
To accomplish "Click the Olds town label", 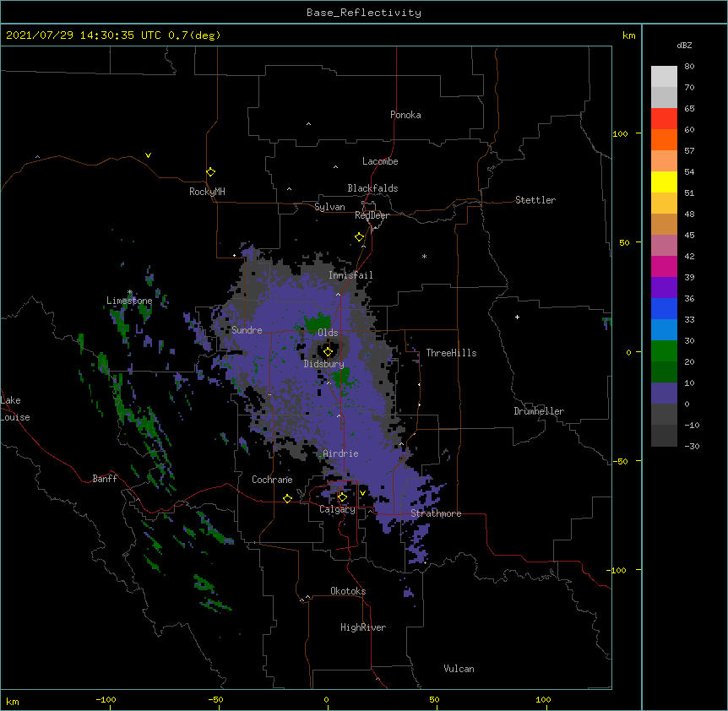I will click(328, 333).
